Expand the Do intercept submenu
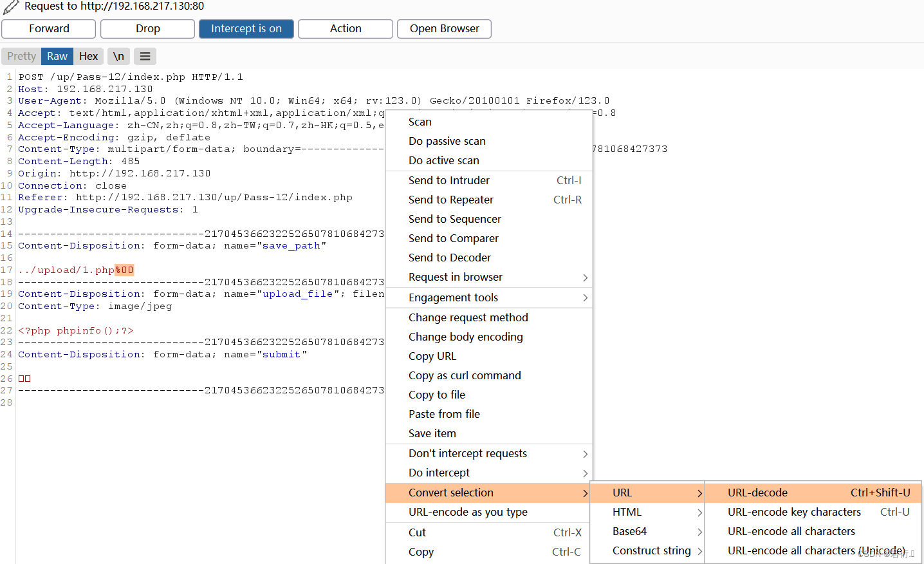This screenshot has width=924, height=564. coord(488,473)
